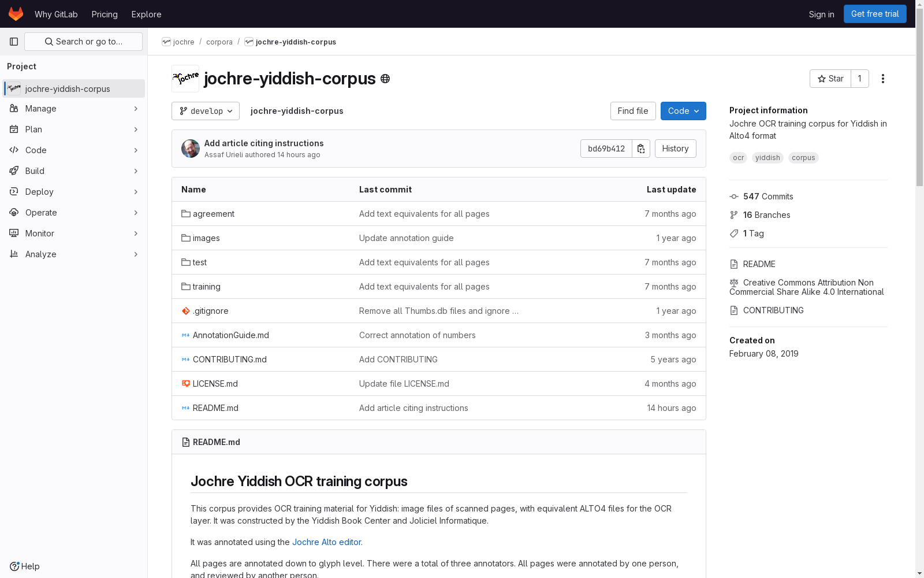Expand the Operate sidebar section
Image resolution: width=924 pixels, height=578 pixels.
pos(73,213)
